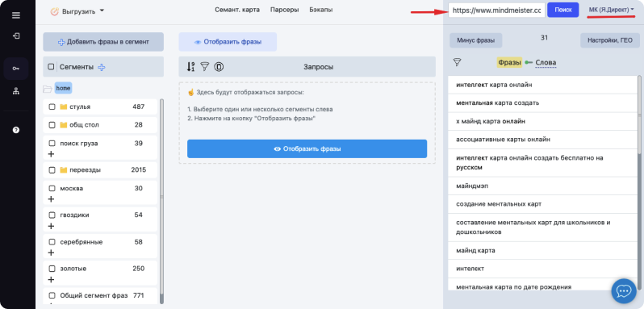Click the plus icon under поиск груза

point(52,154)
